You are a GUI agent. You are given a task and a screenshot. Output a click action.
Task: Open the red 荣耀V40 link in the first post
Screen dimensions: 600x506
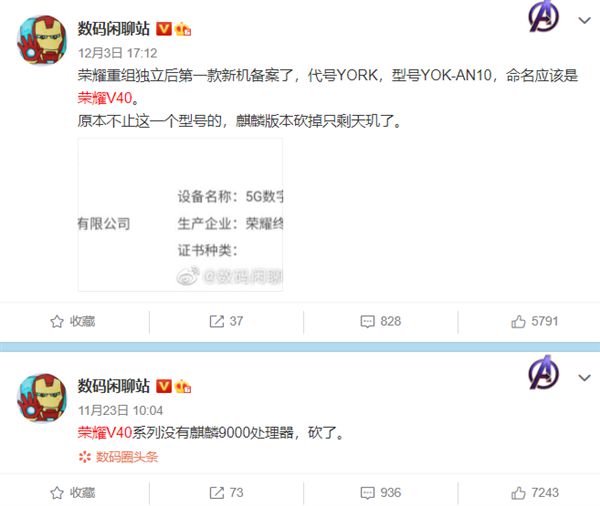[105, 98]
